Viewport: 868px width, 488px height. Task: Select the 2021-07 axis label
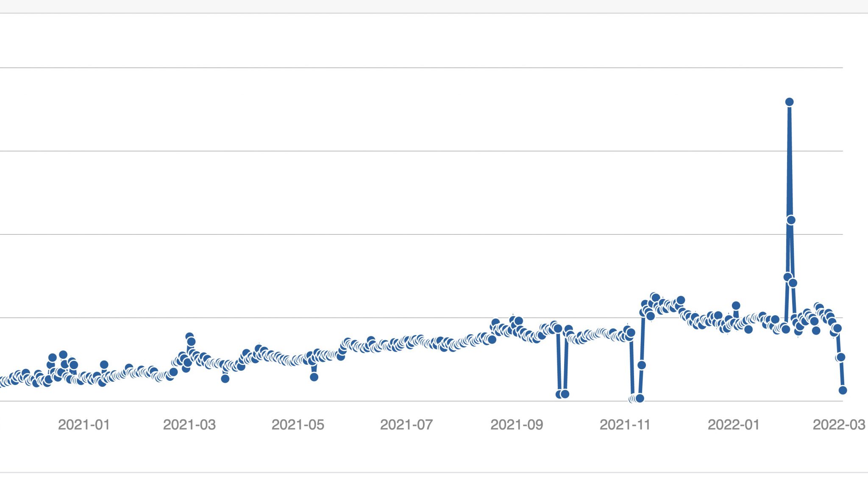tap(406, 424)
